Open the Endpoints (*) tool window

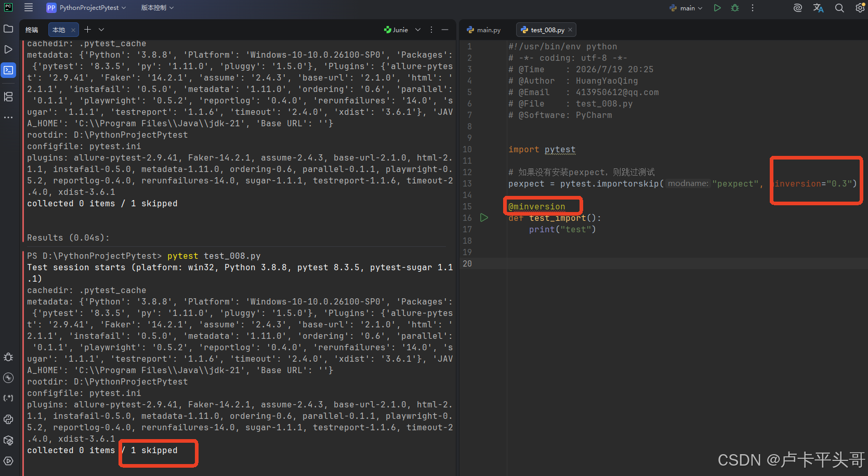pyautogui.click(x=8, y=399)
